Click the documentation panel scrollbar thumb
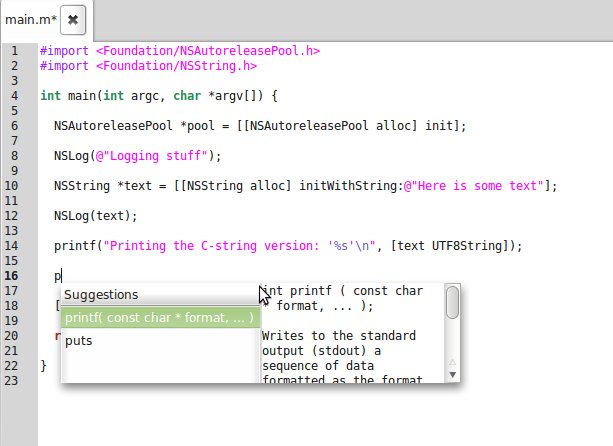613x446 pixels. [452, 304]
